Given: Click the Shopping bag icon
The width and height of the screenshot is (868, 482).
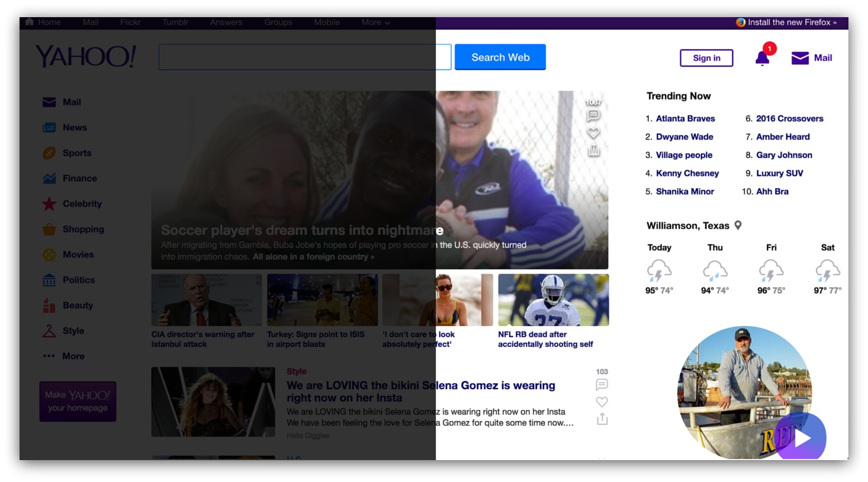Looking at the screenshot, I should tap(49, 229).
